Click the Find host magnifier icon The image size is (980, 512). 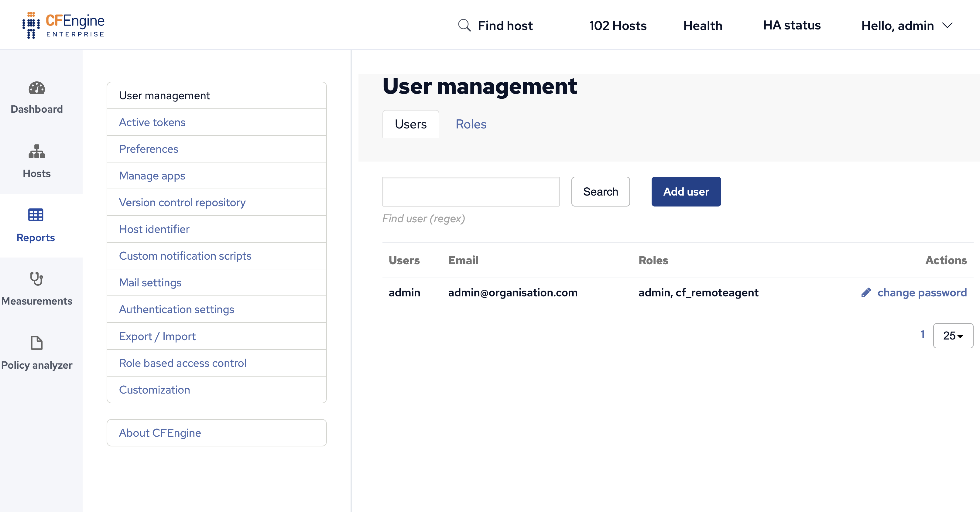pyautogui.click(x=464, y=25)
